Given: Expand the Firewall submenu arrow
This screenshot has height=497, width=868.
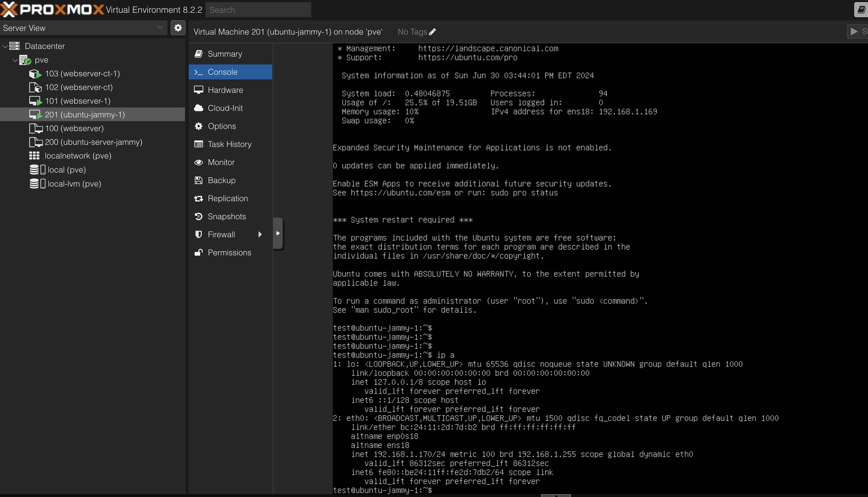Looking at the screenshot, I should tap(260, 234).
